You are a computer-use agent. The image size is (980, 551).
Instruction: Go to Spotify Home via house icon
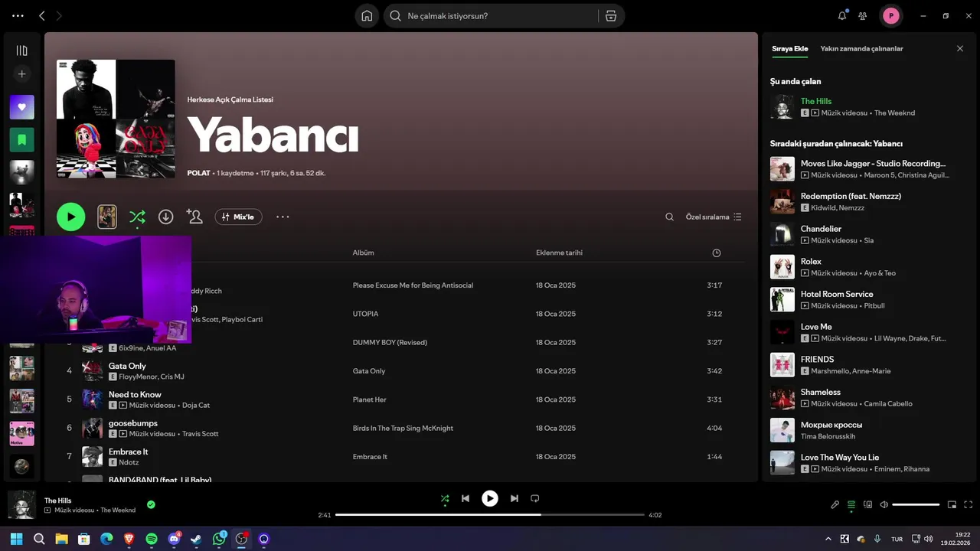[367, 16]
